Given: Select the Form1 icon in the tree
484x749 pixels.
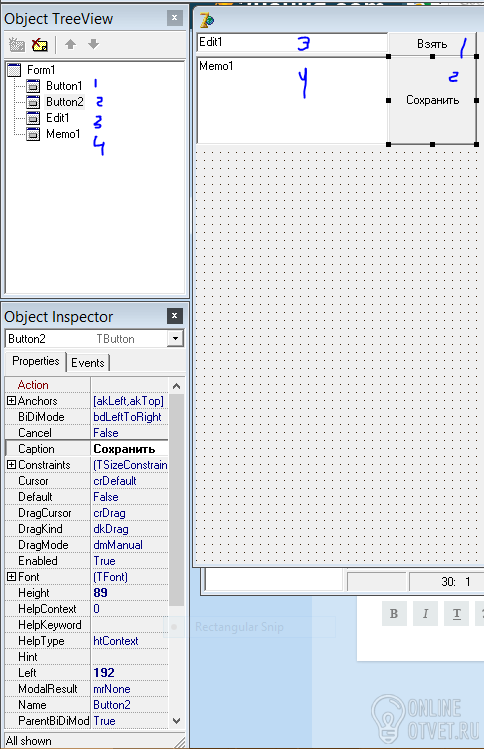Looking at the screenshot, I should coord(15,70).
